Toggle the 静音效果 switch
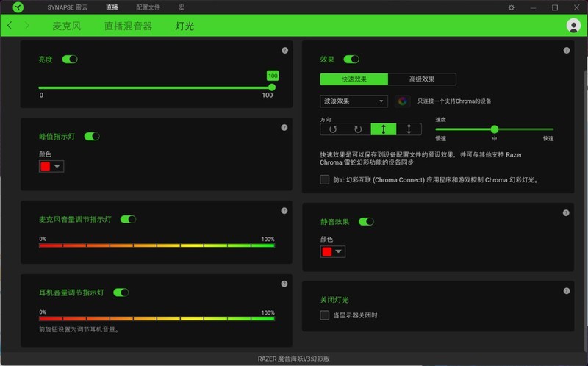 [x=366, y=222]
